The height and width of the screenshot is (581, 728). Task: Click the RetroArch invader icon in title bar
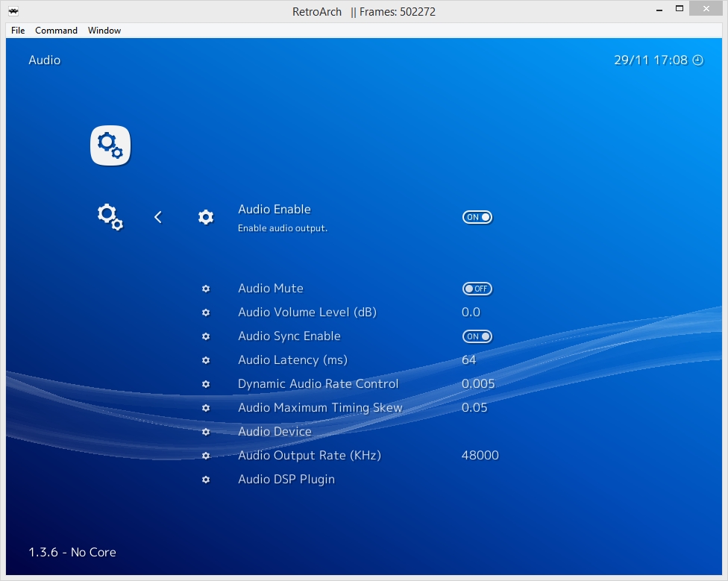[13, 11]
